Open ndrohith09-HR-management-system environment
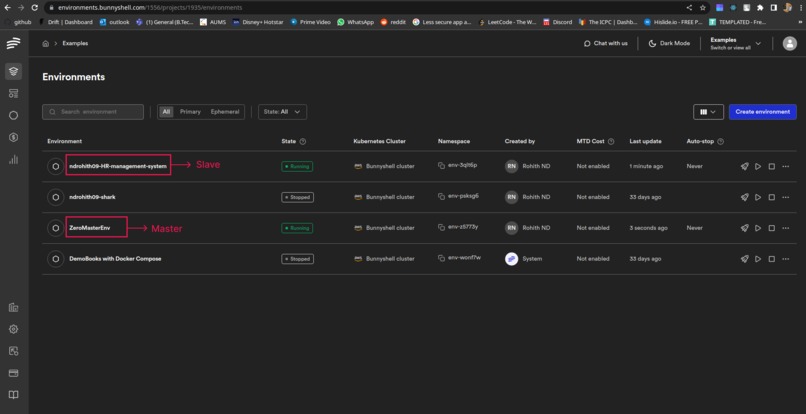 118,167
